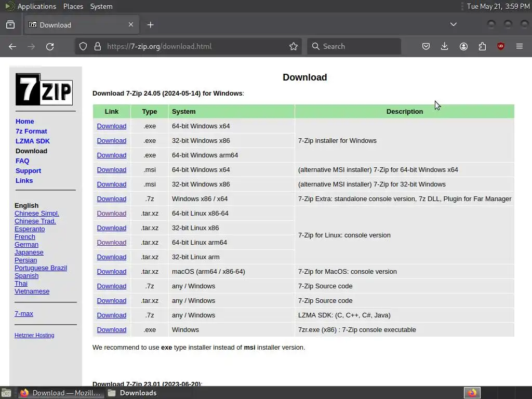Download tar.xz for 32-bit Linux x86
The image size is (532, 399).
(112, 229)
